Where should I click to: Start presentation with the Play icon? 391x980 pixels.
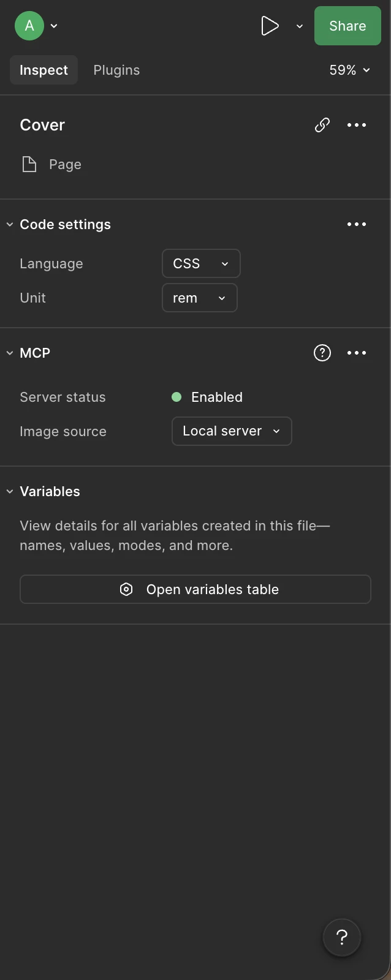pos(270,26)
